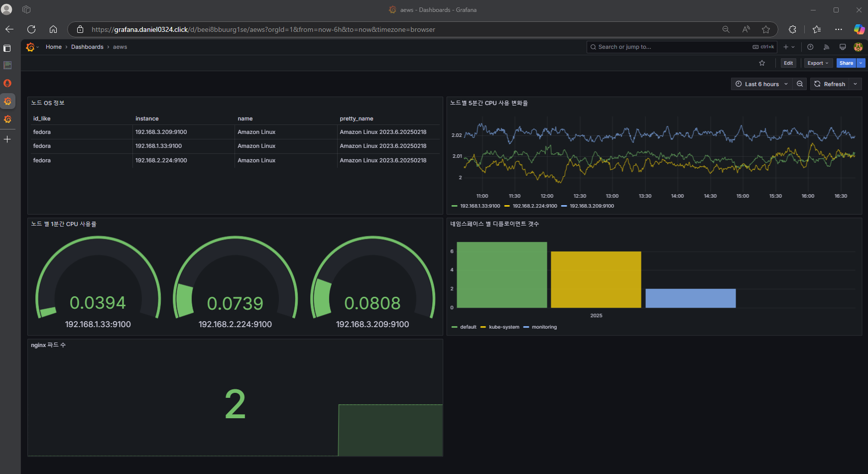Open browser favorites list icon
Viewport: 868px width, 474px height.
click(x=817, y=29)
